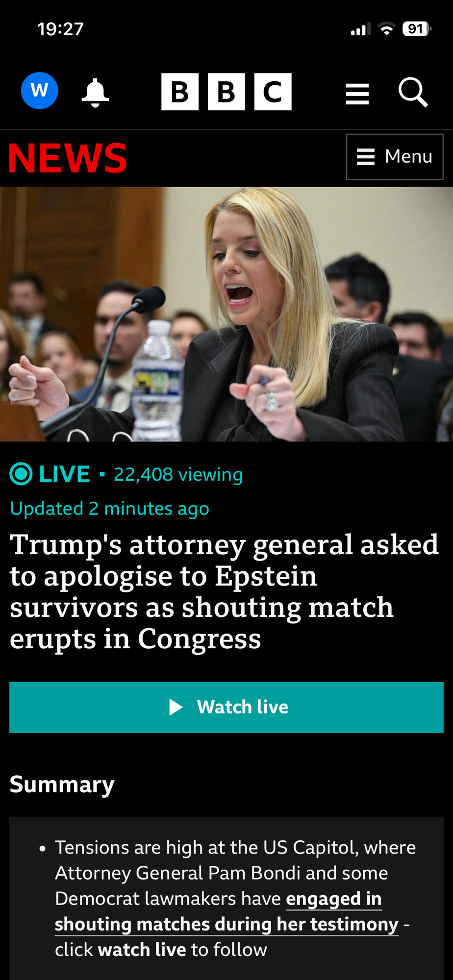Follow the shouting matches testimony link

(226, 911)
